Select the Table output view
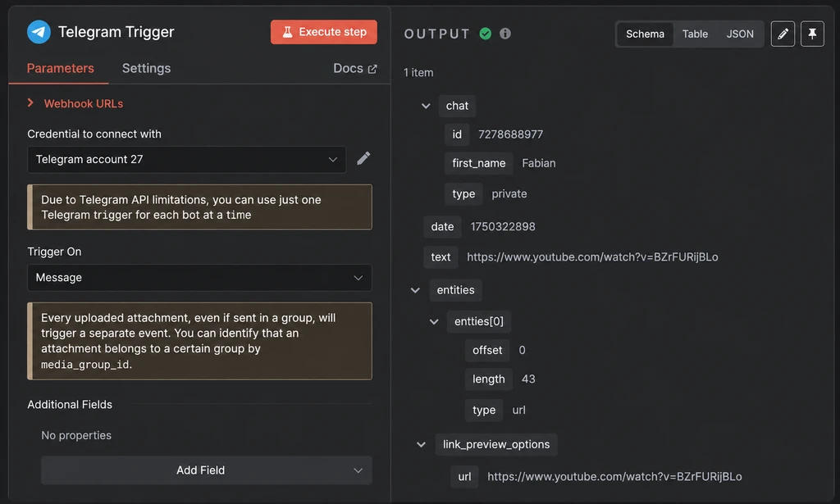840x504 pixels. [695, 34]
